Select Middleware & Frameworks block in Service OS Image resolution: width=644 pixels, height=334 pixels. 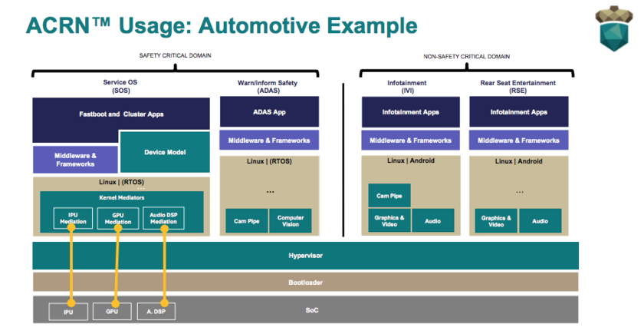click(x=75, y=160)
